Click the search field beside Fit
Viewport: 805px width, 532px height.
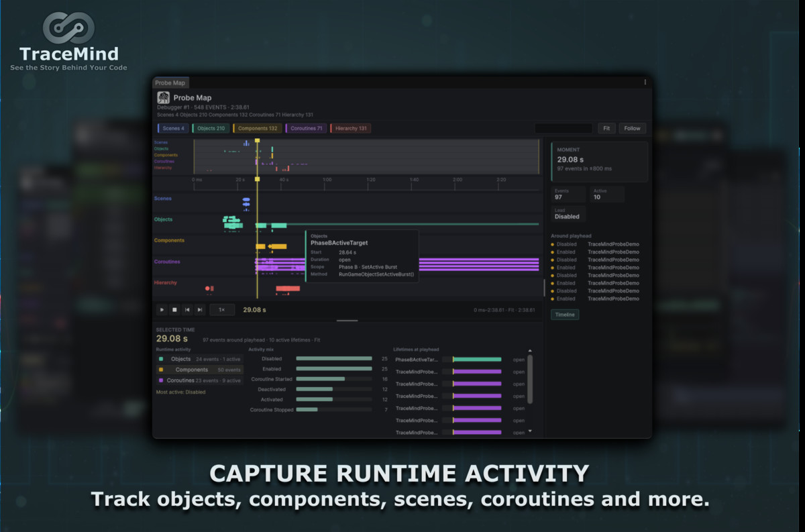[563, 128]
